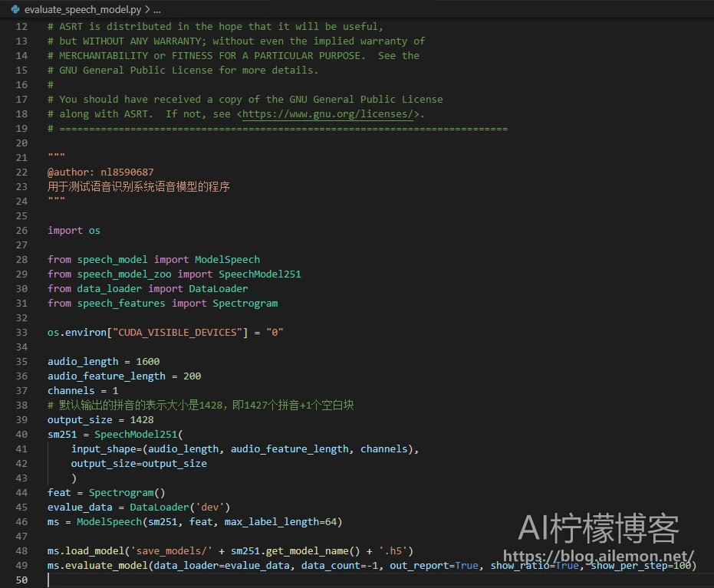Click line number 26 in gutter

[x=21, y=230]
